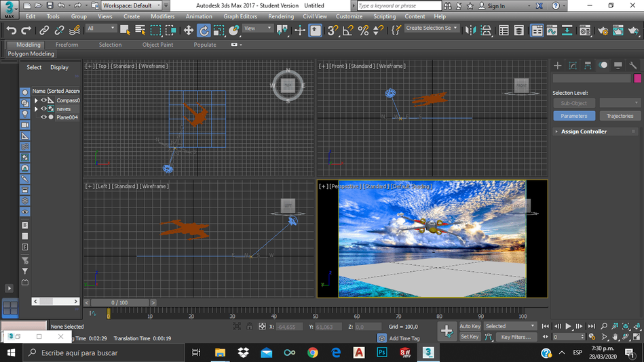
Task: Click the Undo arrow in main toolbar
Action: click(11, 31)
